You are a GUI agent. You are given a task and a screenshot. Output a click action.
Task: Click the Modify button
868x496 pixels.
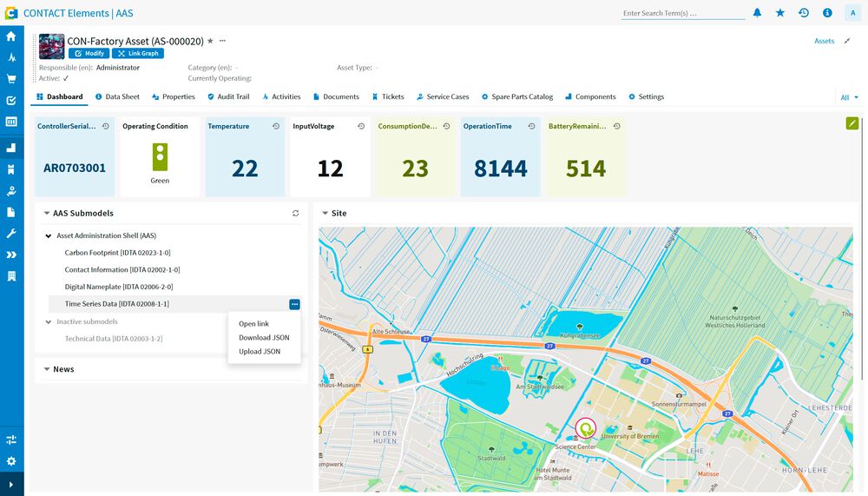(x=89, y=53)
